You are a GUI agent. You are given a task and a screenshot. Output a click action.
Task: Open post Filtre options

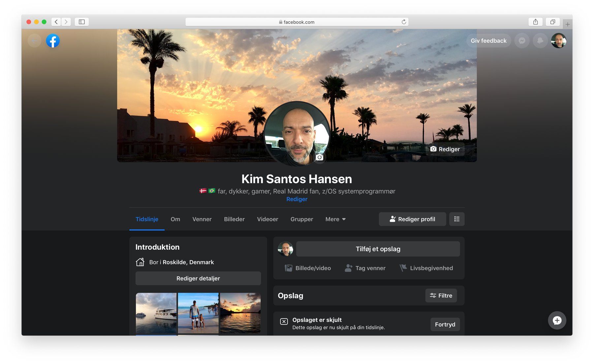point(441,295)
